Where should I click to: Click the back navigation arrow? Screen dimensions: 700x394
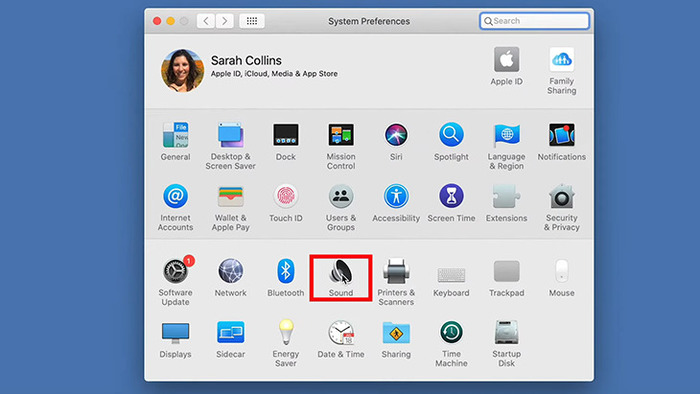point(206,21)
